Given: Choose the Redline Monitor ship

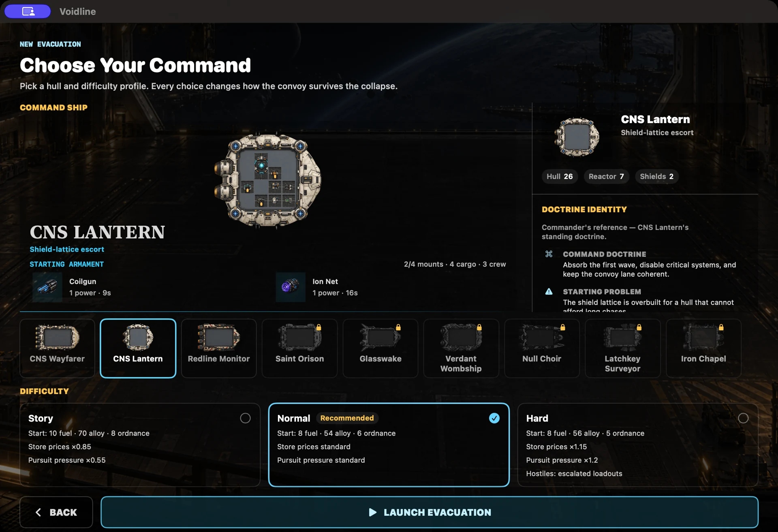Looking at the screenshot, I should [x=219, y=348].
